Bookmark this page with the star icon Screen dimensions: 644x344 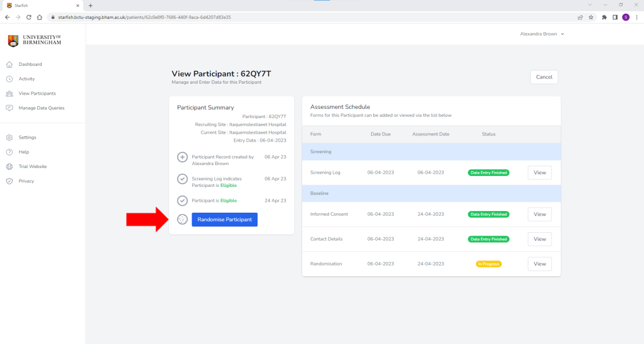tap(591, 17)
